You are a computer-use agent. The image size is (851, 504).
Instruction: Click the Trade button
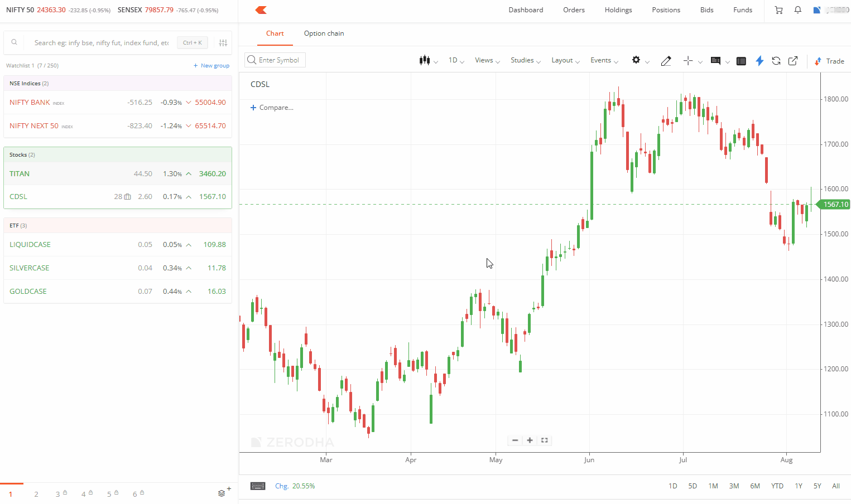(829, 61)
